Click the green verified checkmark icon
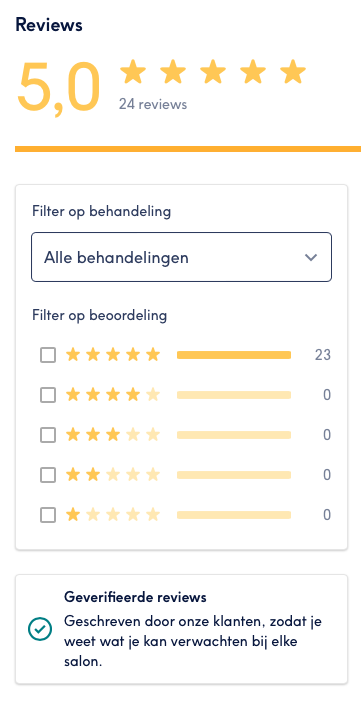 [x=40, y=629]
